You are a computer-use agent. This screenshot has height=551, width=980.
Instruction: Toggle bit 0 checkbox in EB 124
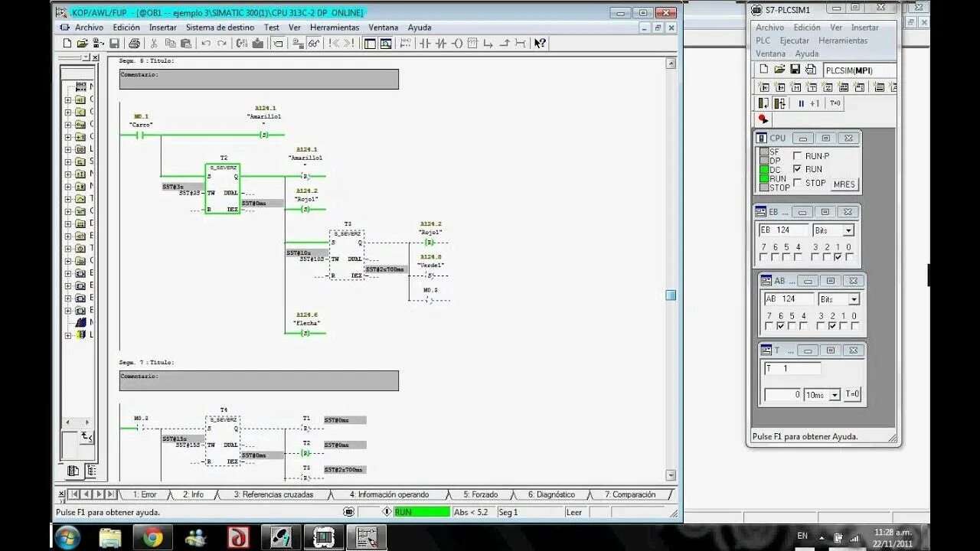click(x=849, y=257)
